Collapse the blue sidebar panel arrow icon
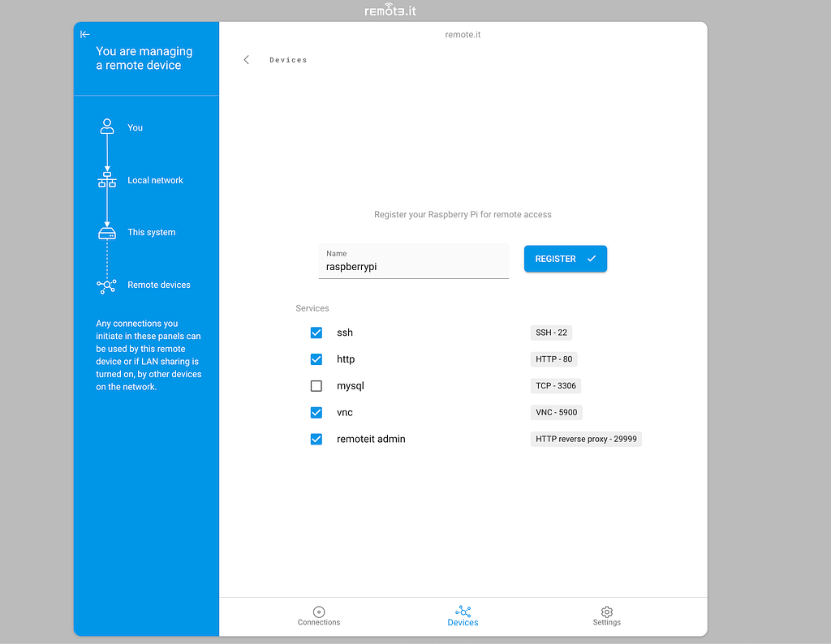The image size is (831, 644). 85,34
